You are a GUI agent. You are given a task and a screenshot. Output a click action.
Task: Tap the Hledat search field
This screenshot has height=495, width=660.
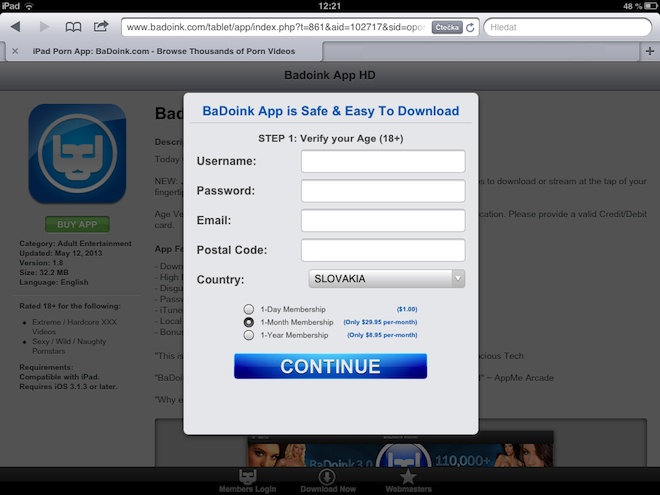point(568,27)
